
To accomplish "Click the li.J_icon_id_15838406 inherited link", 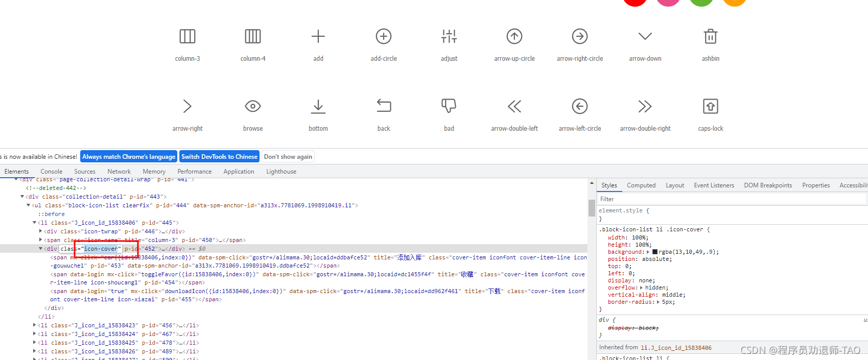I will click(676, 348).
